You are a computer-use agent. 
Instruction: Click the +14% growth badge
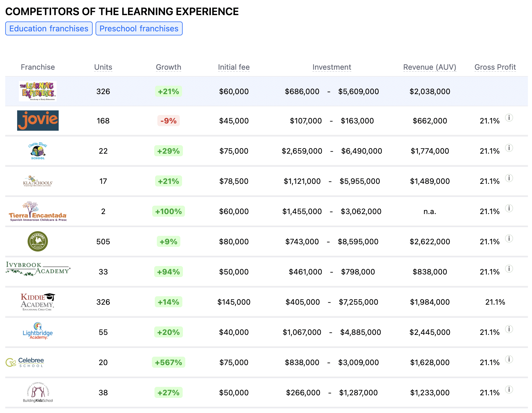point(168,302)
